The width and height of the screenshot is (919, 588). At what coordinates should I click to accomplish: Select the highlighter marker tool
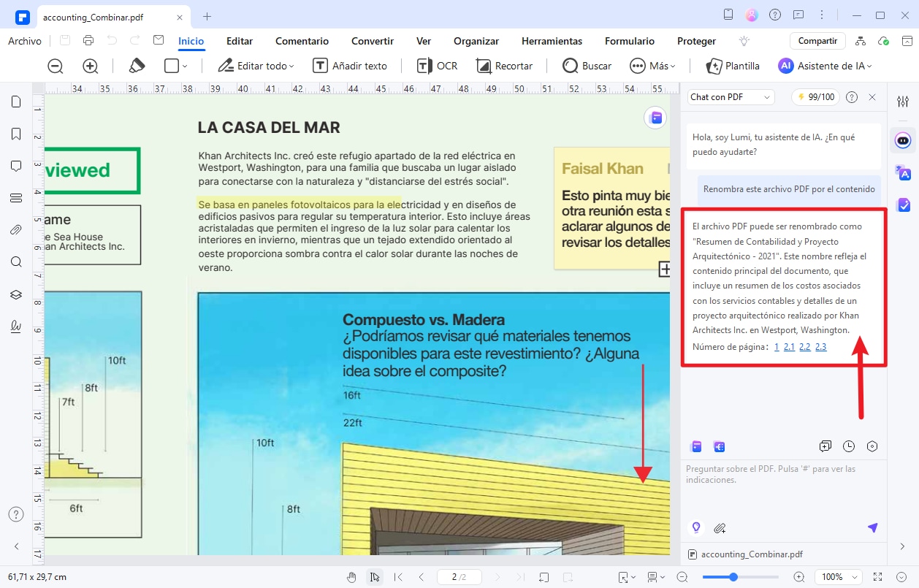click(137, 66)
